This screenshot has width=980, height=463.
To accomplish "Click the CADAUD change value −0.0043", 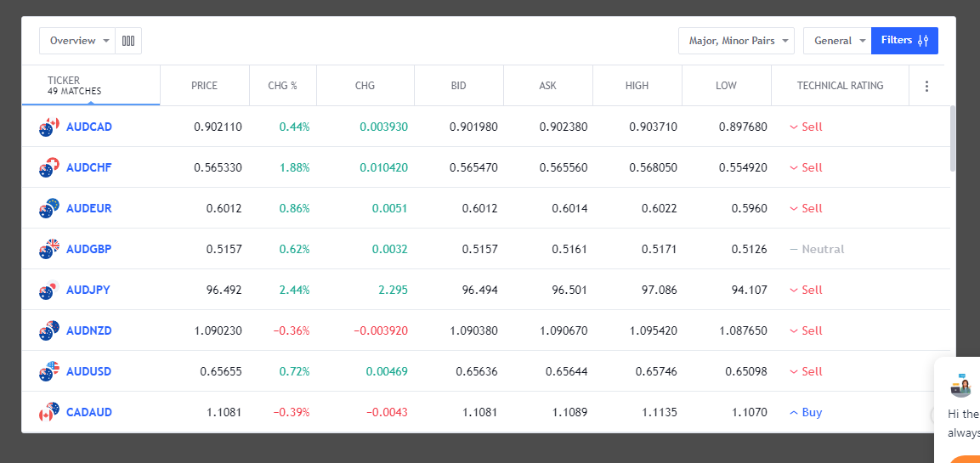I will [387, 412].
